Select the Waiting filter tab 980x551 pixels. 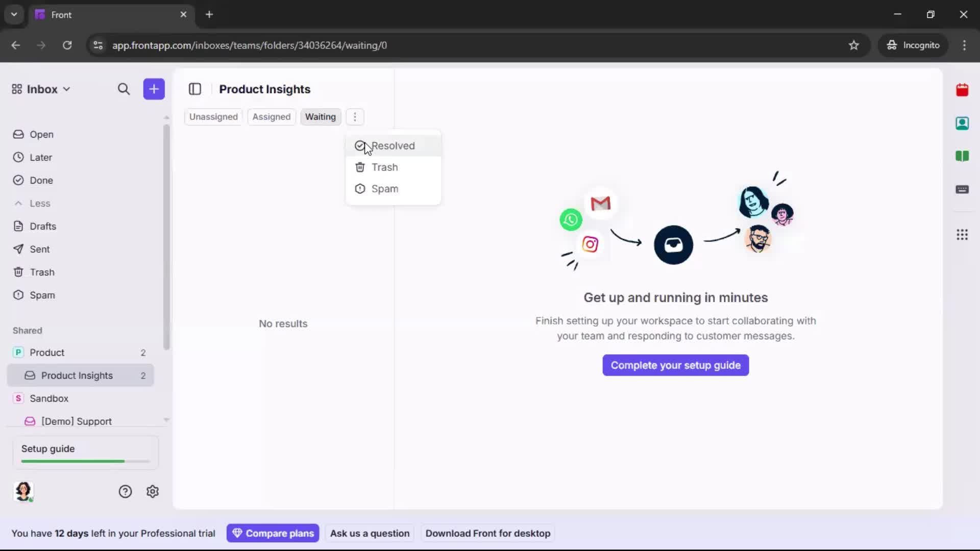coord(321,117)
